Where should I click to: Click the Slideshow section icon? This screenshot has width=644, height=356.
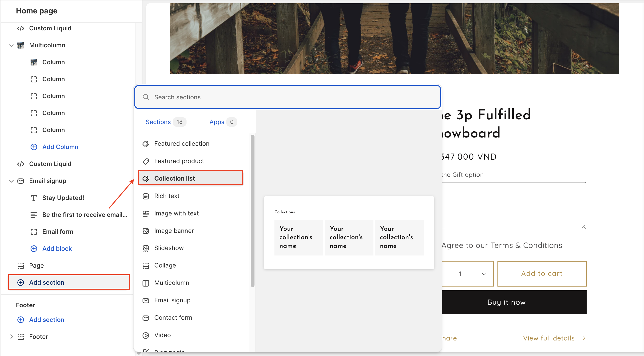click(146, 248)
